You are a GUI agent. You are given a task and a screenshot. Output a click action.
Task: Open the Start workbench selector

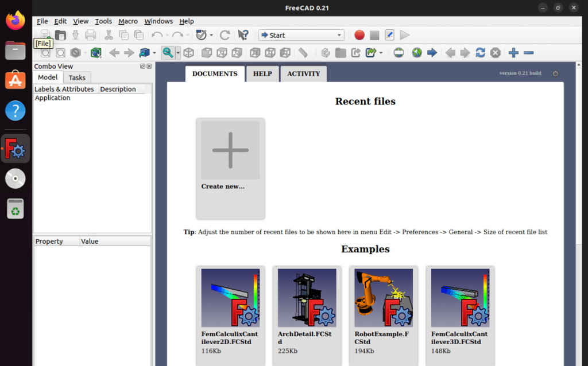point(301,35)
